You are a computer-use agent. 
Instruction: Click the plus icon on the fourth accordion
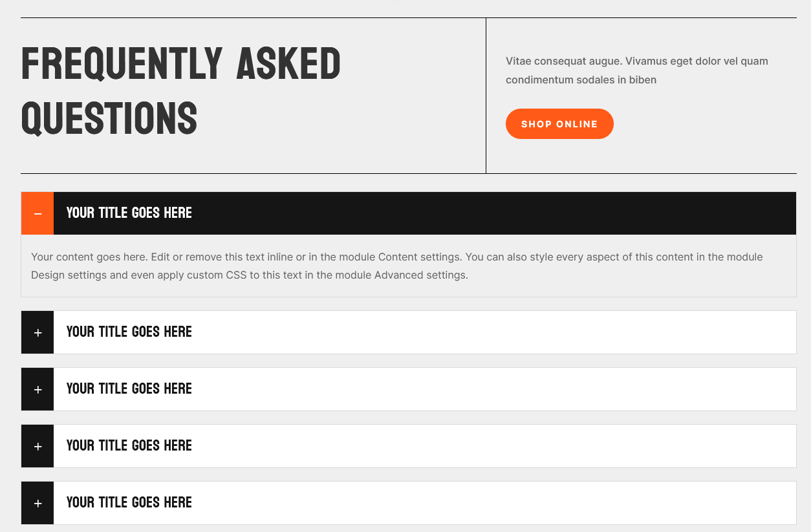tap(37, 445)
